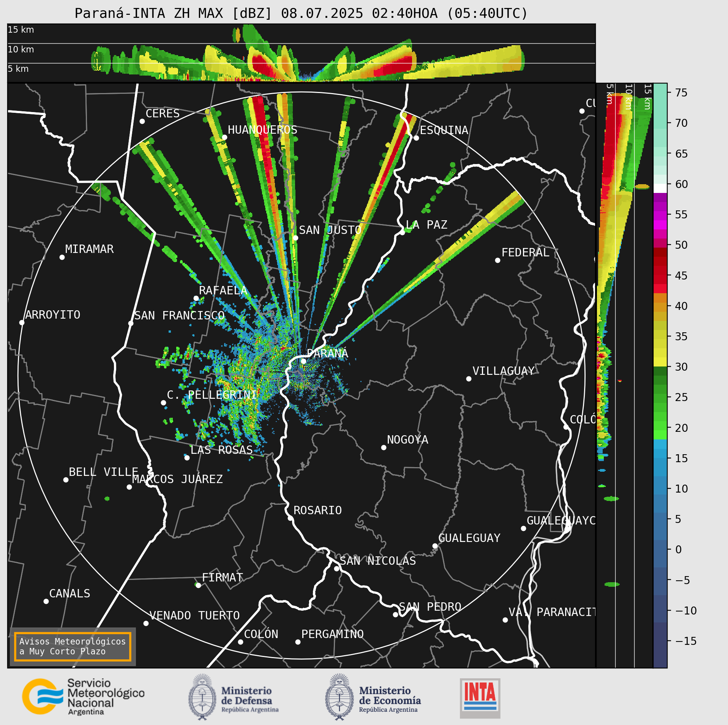Click the 55 dBZ magenta color band
The image size is (728, 725).
[660, 215]
